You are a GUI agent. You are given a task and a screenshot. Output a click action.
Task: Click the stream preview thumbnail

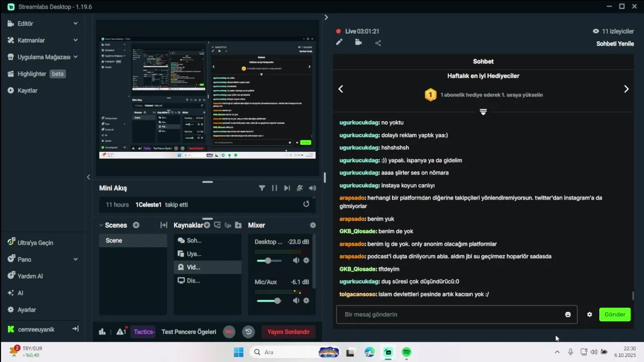click(x=207, y=98)
